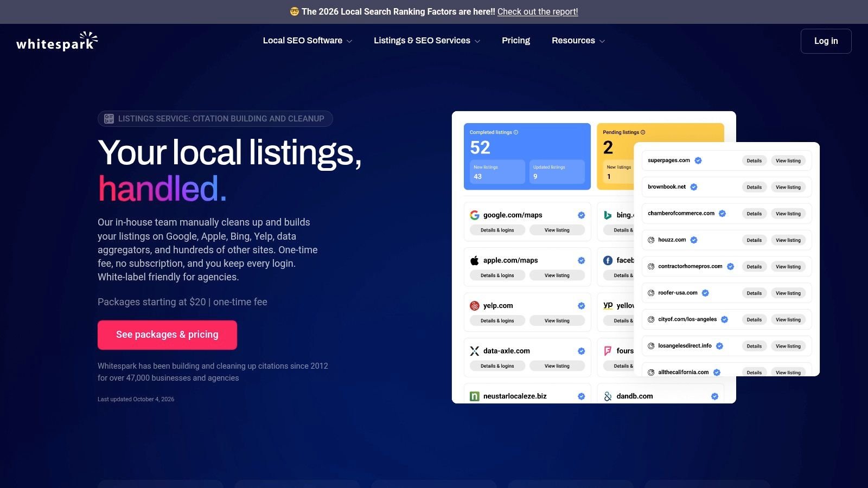Screen dimensions: 868x488
Task: Click the data-axle.com X icon
Action: (x=475, y=351)
